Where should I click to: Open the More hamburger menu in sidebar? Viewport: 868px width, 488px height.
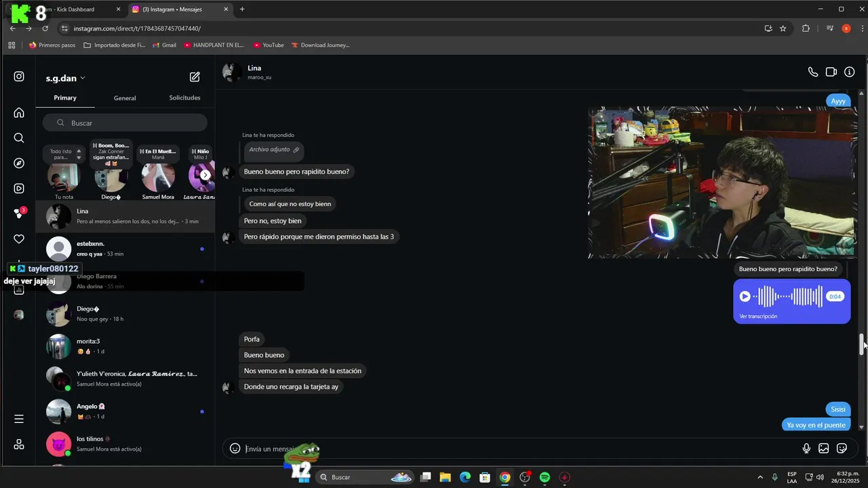tap(19, 419)
